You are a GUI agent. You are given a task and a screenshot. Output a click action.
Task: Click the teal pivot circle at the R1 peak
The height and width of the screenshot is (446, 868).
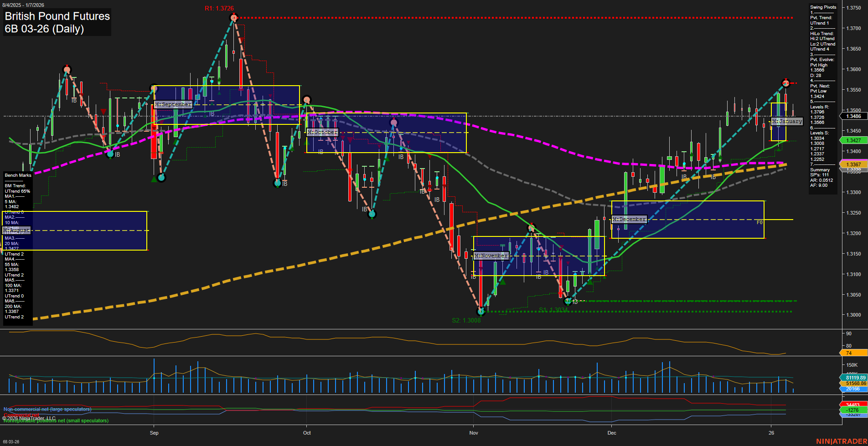[234, 17]
